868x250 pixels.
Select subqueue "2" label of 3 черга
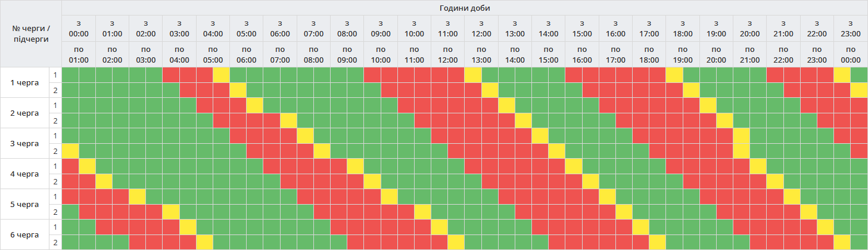point(55,151)
